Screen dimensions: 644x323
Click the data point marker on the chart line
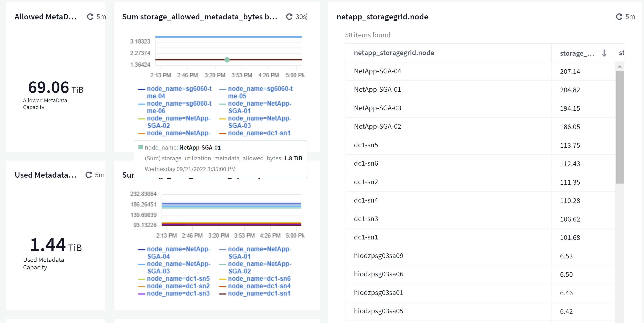pos(227,60)
